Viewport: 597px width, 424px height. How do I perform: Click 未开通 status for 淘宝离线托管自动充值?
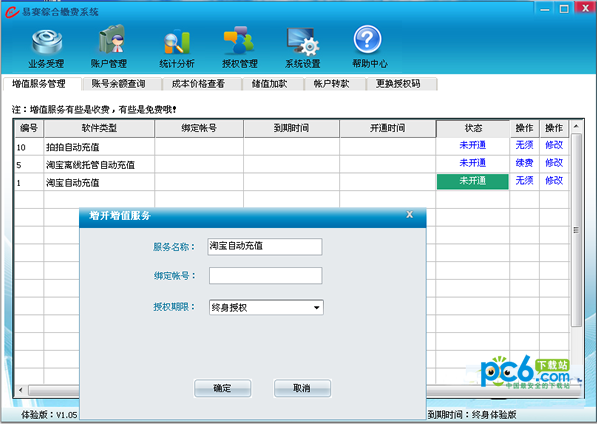pyautogui.click(x=472, y=163)
